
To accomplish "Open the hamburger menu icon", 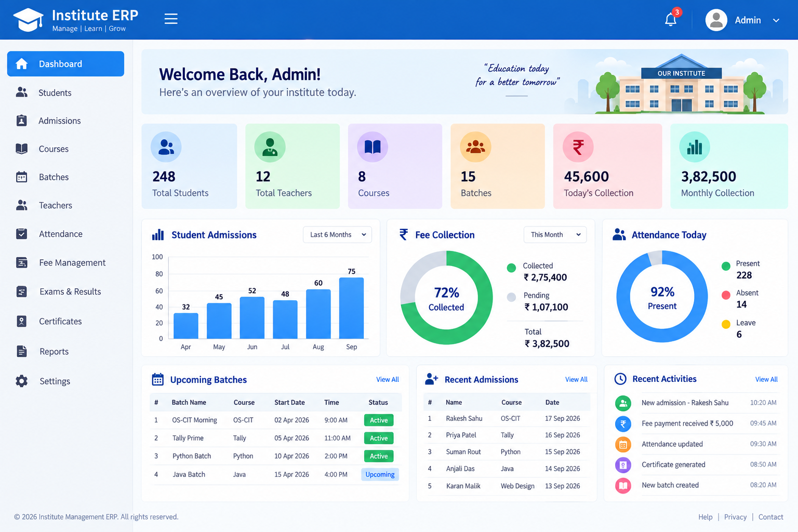I will tap(171, 19).
